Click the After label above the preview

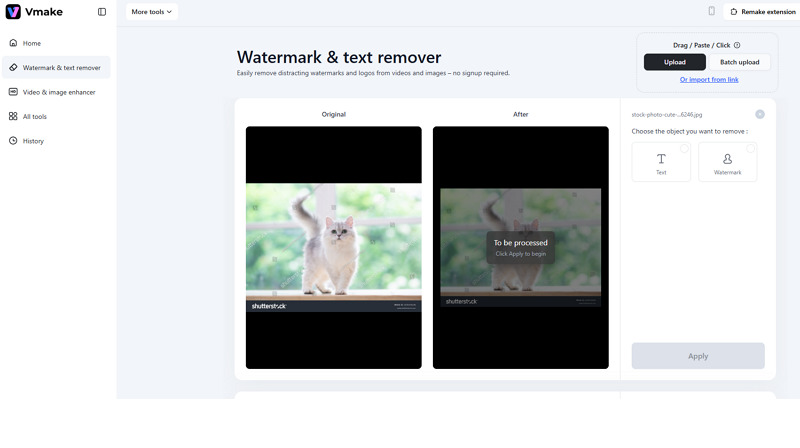pyautogui.click(x=520, y=114)
